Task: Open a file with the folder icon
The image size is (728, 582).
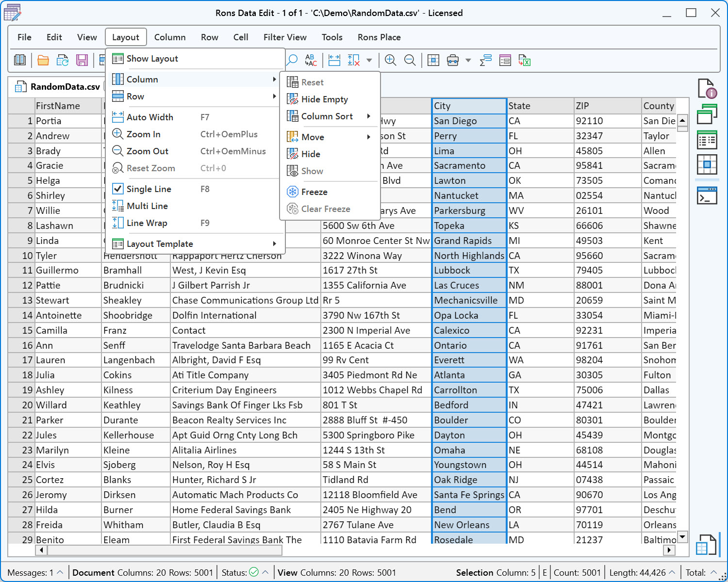Action: [x=43, y=60]
